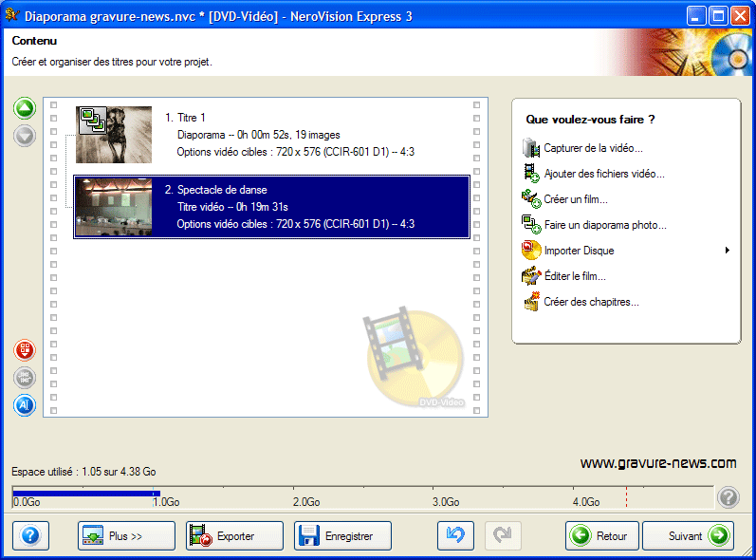756x560 pixels.
Task: Select the Spectacle de danse video thumbnail
Action: pos(114,207)
